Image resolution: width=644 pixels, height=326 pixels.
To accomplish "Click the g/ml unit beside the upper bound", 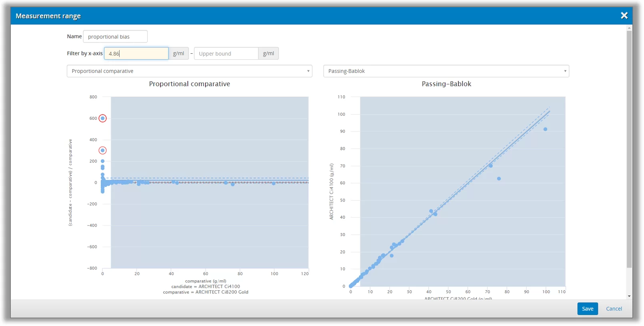I will (x=268, y=54).
